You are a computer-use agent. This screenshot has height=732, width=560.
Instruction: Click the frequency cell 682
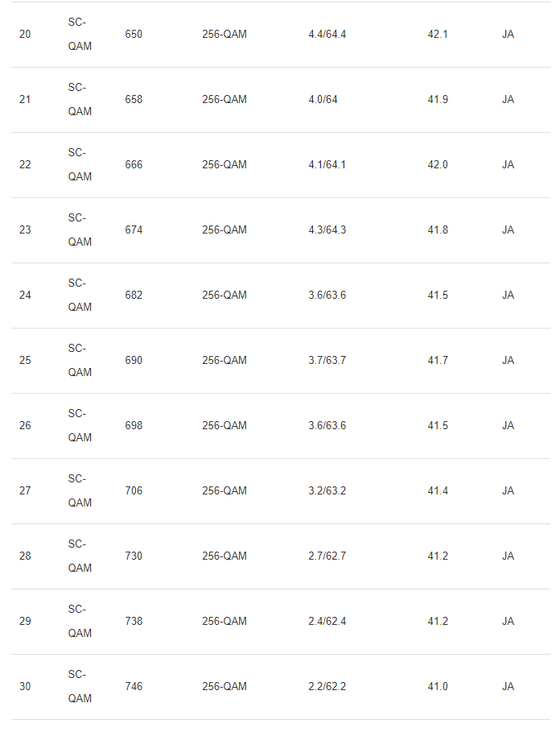point(134,296)
